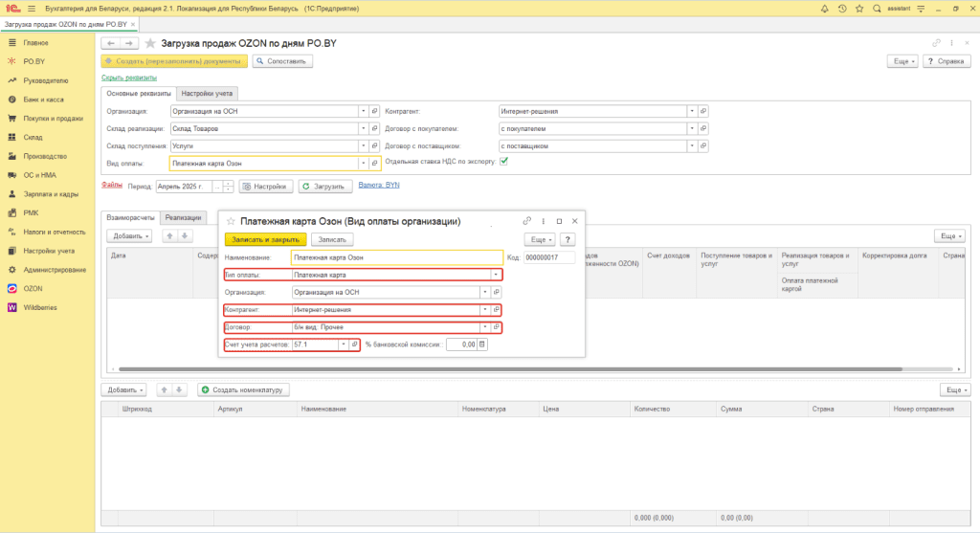Open Банк и касса section
Viewport: 980px width, 533px height.
pyautogui.click(x=43, y=100)
